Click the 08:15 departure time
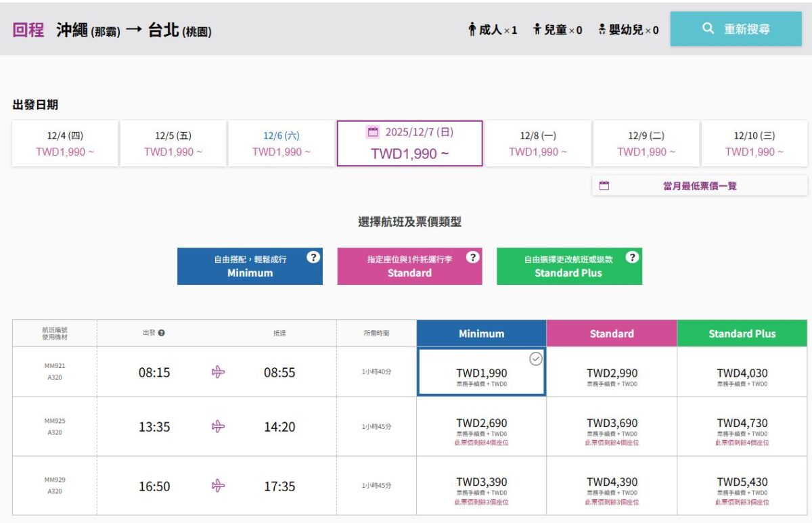 tap(154, 372)
